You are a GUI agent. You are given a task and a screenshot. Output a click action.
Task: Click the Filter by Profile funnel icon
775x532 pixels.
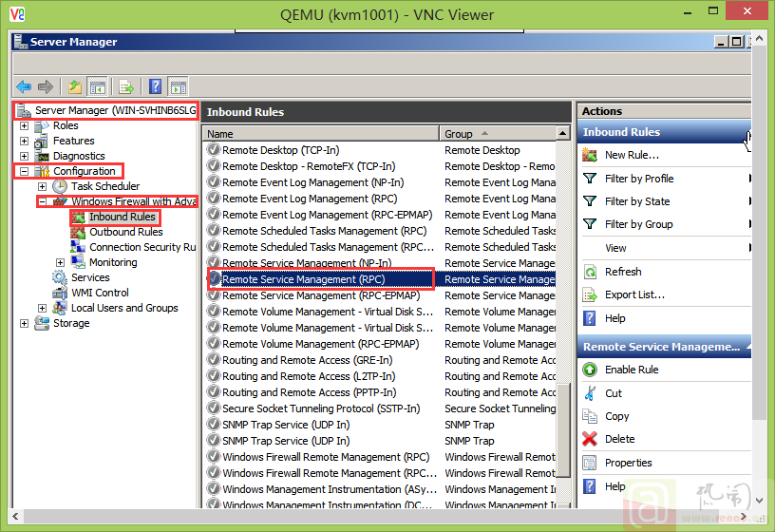click(589, 178)
